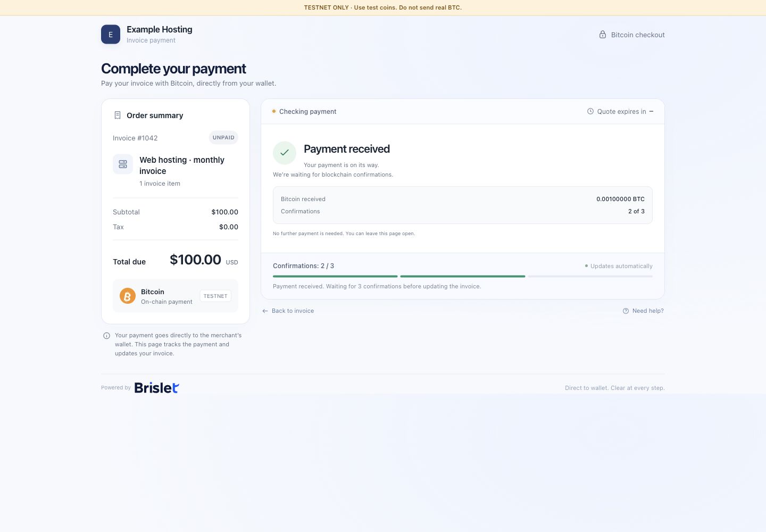Click the Bitcoin checkout label in header
This screenshot has height=532, width=766.
coord(638,35)
